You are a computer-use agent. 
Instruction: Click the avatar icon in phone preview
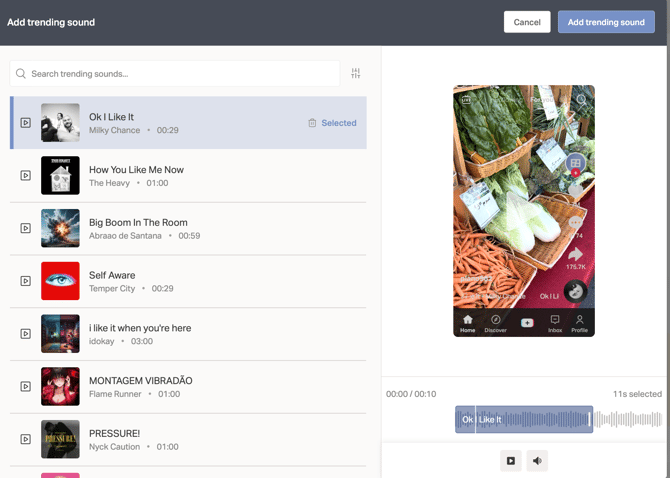[x=576, y=163]
